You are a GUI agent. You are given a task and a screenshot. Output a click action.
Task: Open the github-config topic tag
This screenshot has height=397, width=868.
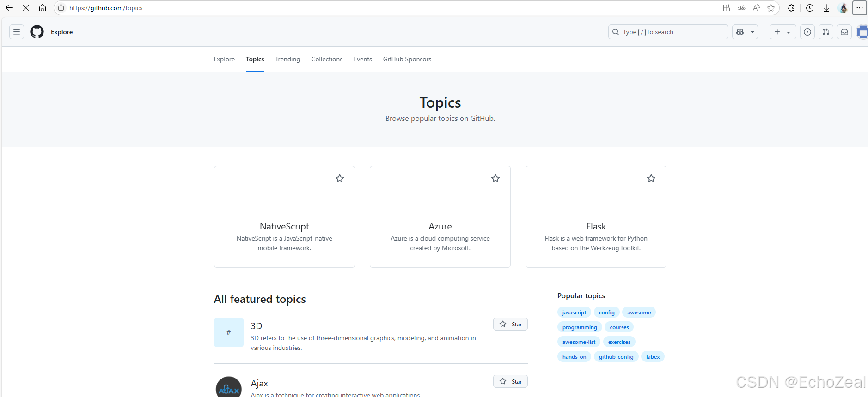click(616, 357)
